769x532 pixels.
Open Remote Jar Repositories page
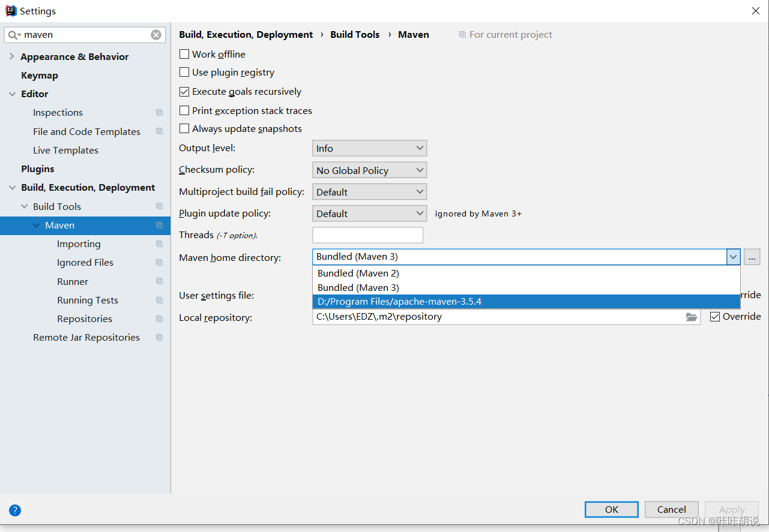[x=86, y=338]
